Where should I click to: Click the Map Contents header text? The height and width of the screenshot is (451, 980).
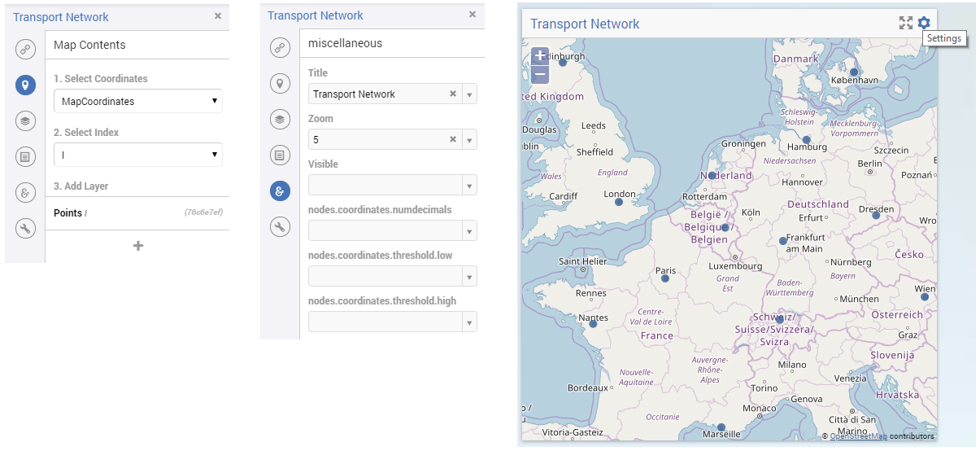[x=89, y=45]
